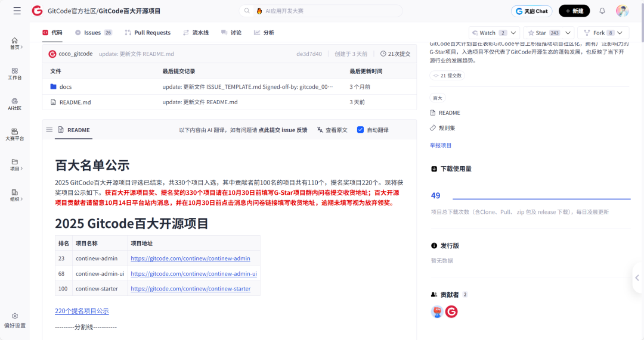Screen dimensions: 644x340
Task: Go to AI社区 in sidebar
Action: tap(15, 104)
